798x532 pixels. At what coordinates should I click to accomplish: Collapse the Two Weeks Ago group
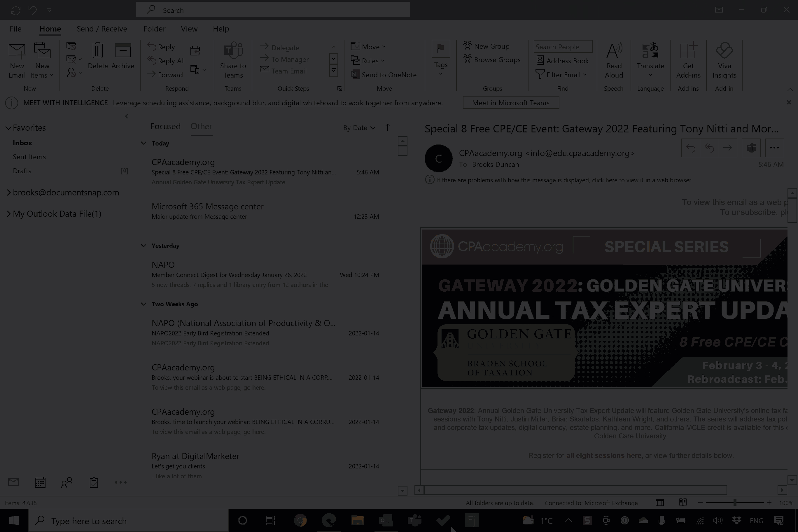(143, 304)
